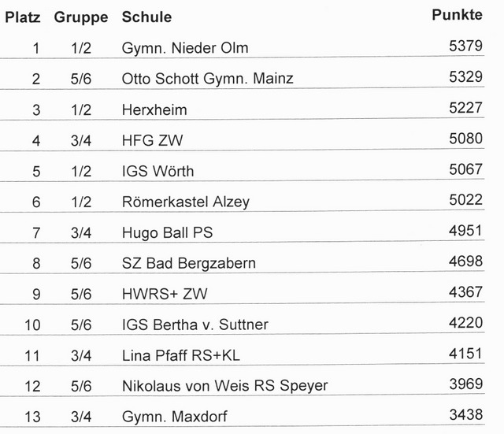
Task: Click the Herxheim school name
Action: pos(154,110)
